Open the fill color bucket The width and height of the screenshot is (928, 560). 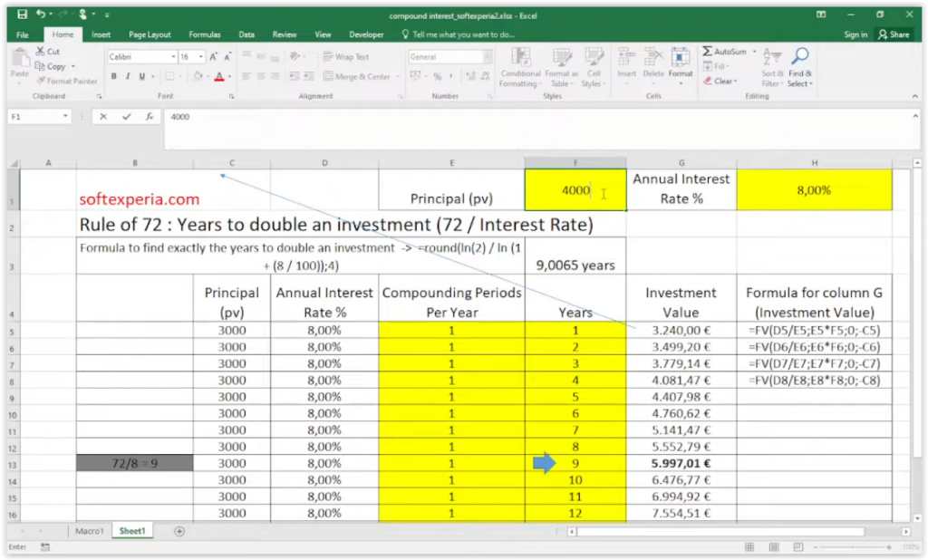pyautogui.click(x=198, y=76)
